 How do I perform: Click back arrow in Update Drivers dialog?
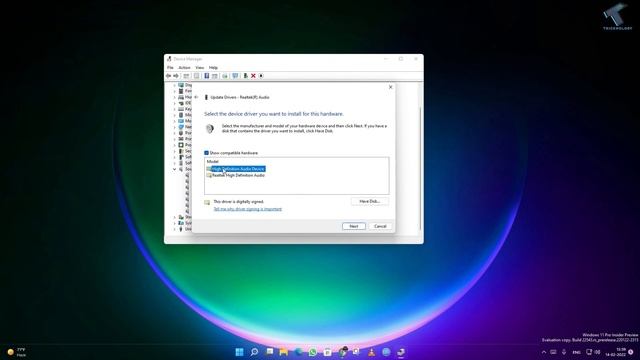pyautogui.click(x=196, y=97)
